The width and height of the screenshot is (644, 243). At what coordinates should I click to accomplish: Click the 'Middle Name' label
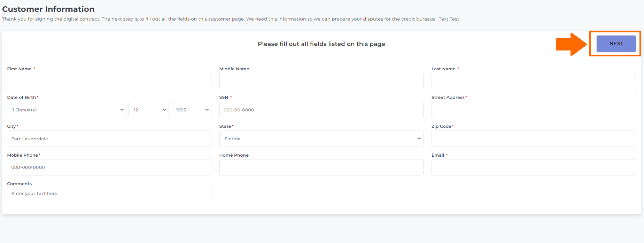point(234,69)
